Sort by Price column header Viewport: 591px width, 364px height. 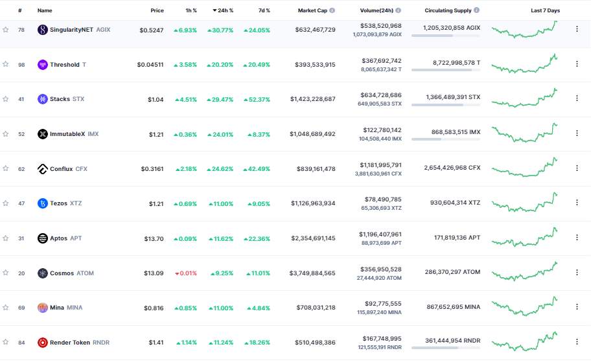157,10
